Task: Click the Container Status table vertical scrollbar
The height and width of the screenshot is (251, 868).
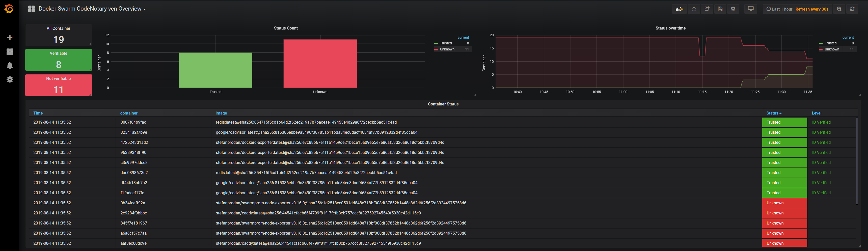Action: pos(857,161)
